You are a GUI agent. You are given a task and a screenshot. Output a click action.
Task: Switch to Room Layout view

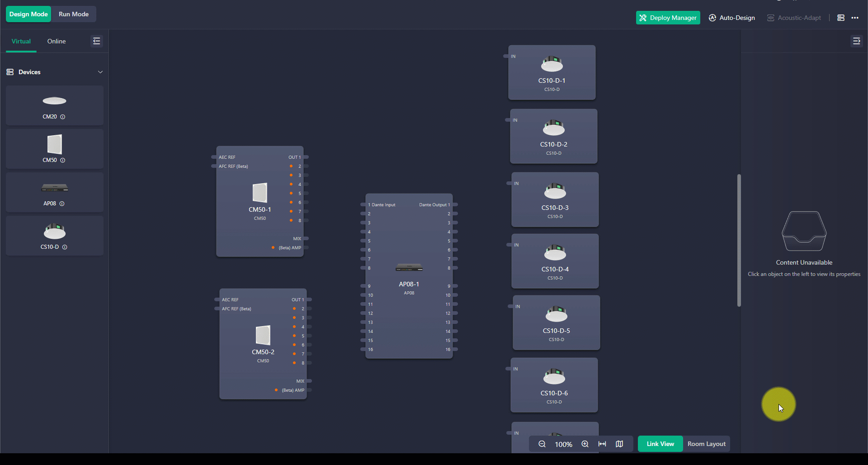click(x=706, y=444)
